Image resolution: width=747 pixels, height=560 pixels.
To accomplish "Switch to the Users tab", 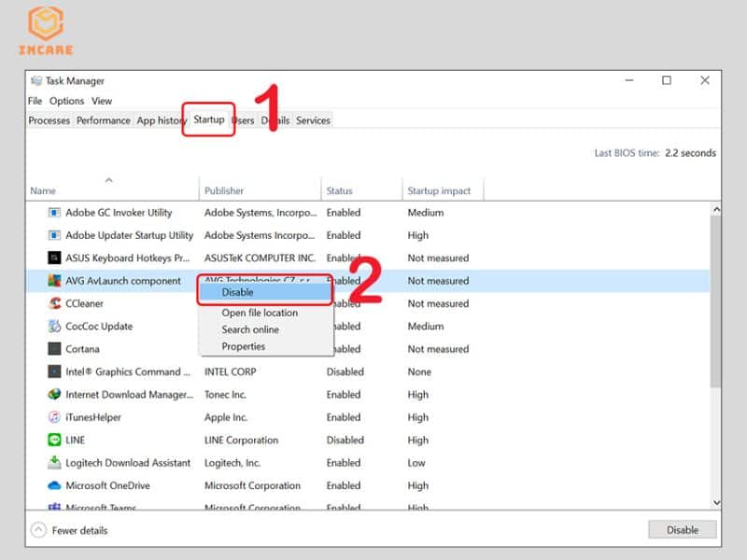I will point(244,120).
